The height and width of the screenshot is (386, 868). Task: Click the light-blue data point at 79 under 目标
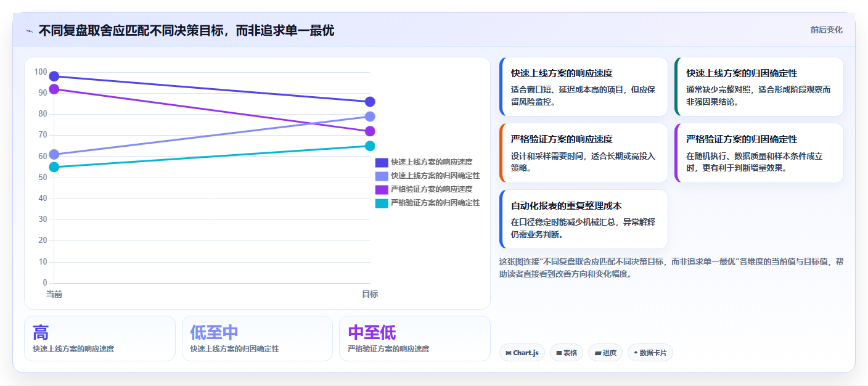370,117
